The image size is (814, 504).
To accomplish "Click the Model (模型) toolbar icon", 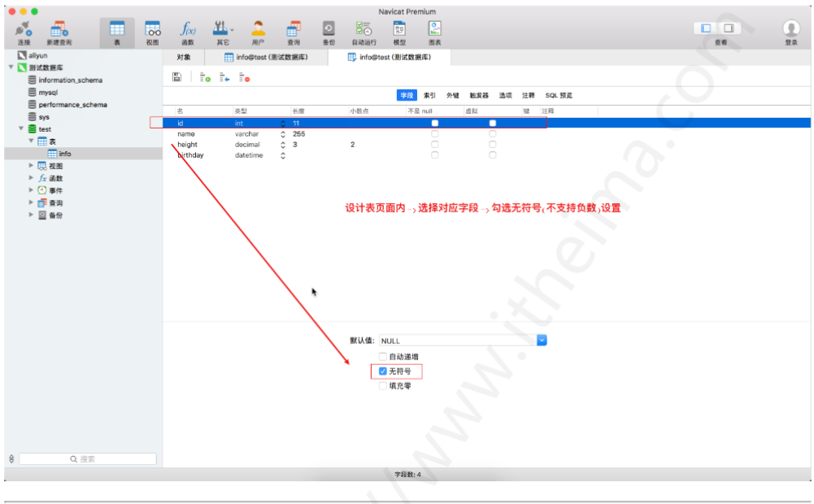I will tap(399, 33).
